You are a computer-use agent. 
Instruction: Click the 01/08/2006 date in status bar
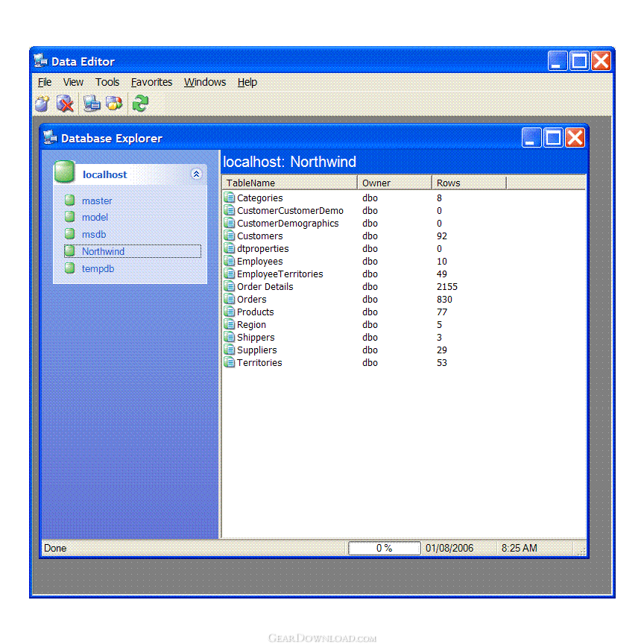449,549
